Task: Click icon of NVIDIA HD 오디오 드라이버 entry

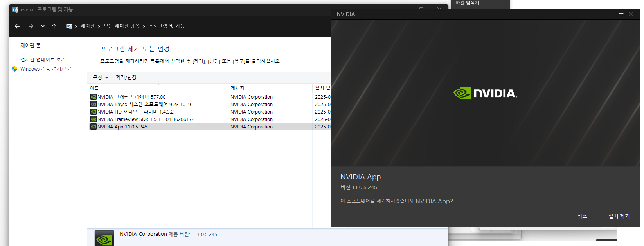Action: [94, 112]
